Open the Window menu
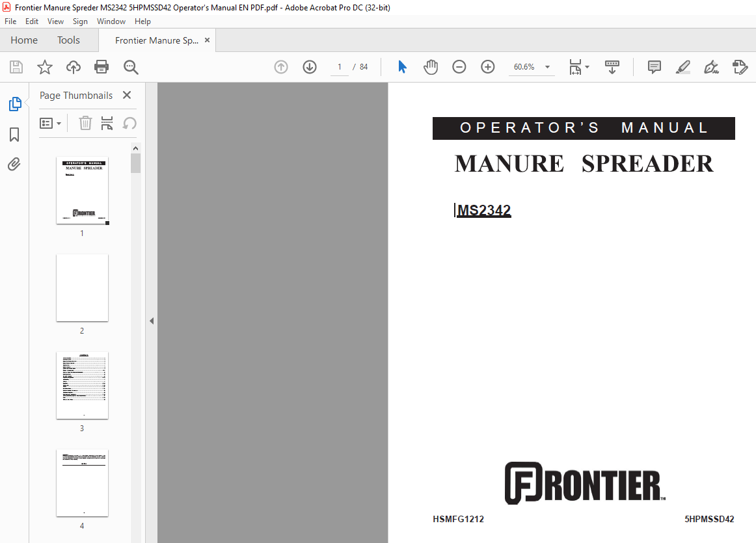Viewport: 756px width, 543px height. [111, 21]
